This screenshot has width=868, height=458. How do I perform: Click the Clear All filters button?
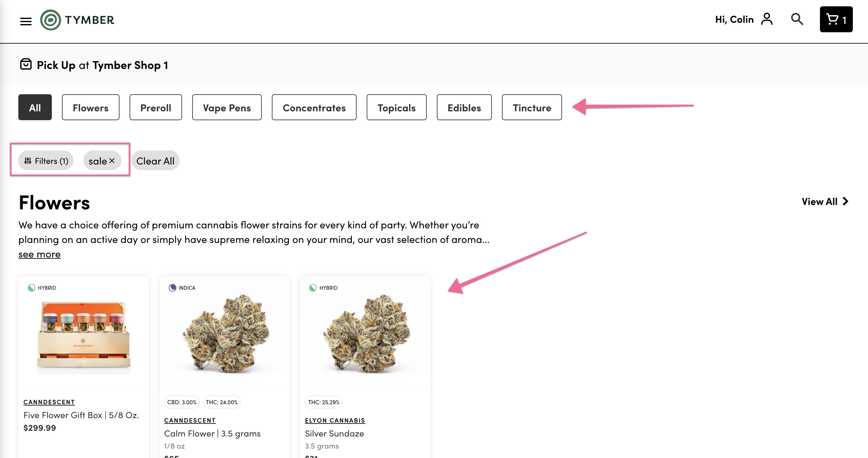(x=155, y=161)
